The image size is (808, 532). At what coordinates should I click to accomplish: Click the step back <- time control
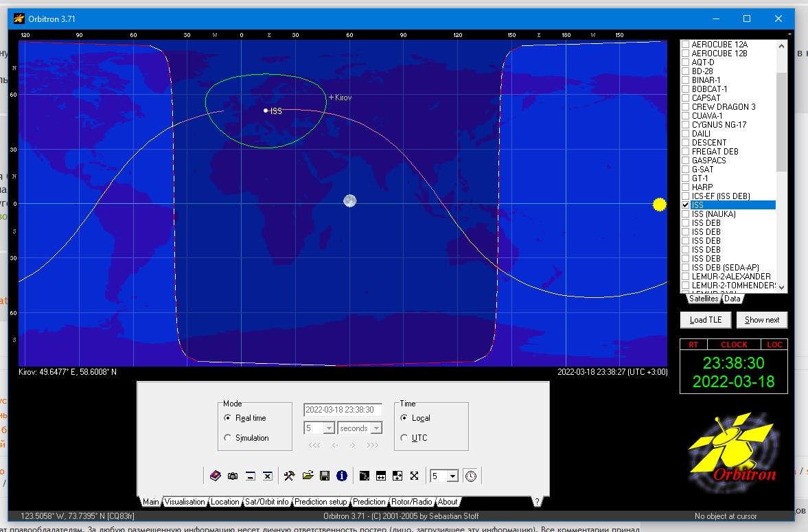[x=335, y=445]
